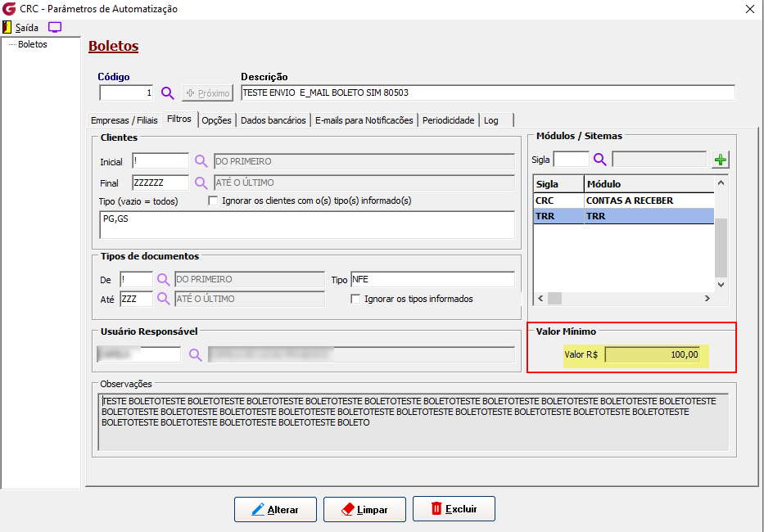The image size is (764, 532).
Task: Open the Dados bancários tab
Action: click(x=274, y=120)
